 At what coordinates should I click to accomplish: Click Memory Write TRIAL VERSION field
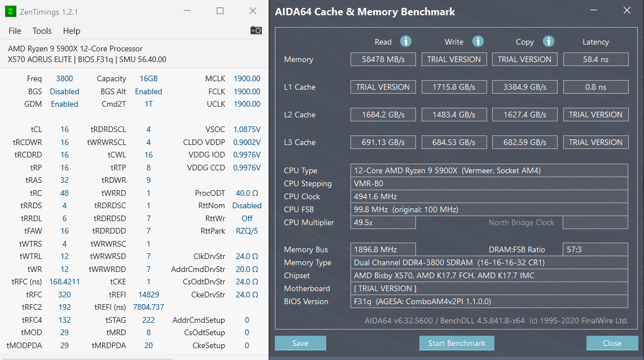[454, 59]
